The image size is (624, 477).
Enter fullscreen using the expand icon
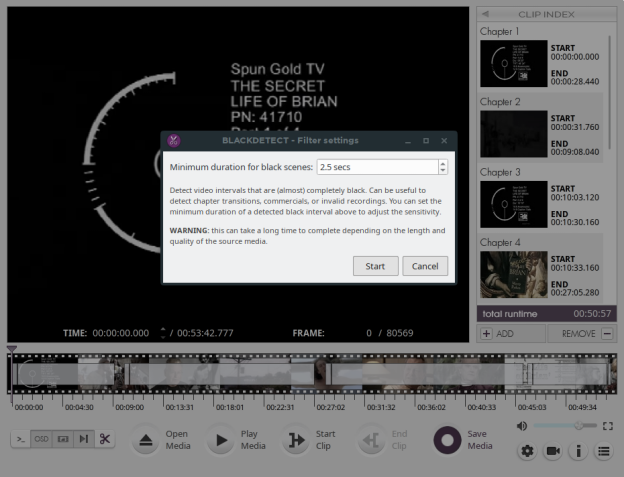pyautogui.click(x=607, y=426)
